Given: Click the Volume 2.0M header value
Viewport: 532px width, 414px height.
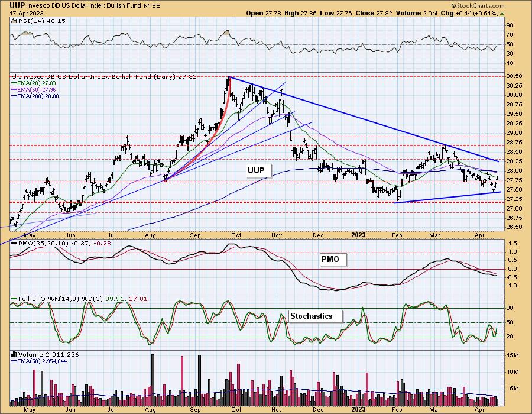Looking at the screenshot, I should (x=416, y=13).
